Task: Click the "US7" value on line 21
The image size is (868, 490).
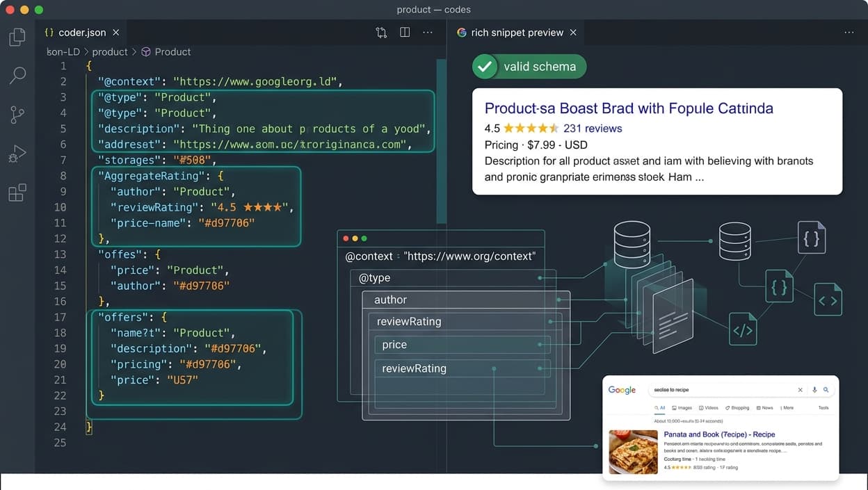Action: 182,380
